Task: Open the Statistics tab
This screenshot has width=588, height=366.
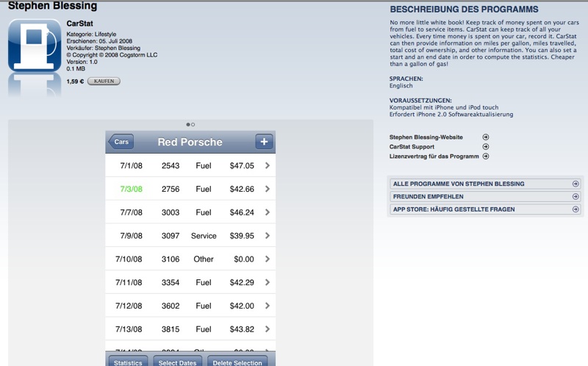Action: [x=129, y=362]
